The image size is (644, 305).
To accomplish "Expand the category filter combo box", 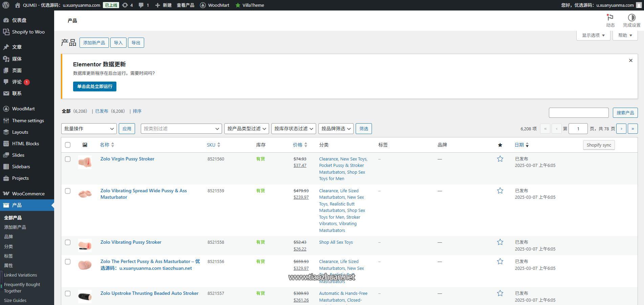I will pyautogui.click(x=181, y=129).
